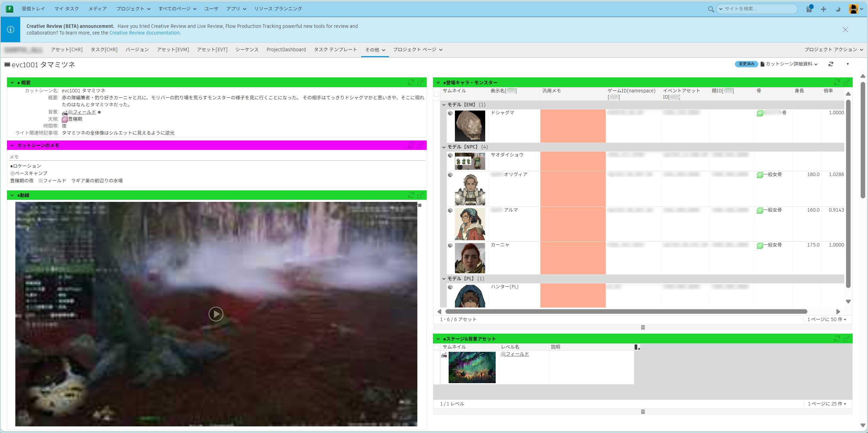Image resolution: width=868 pixels, height=433 pixels.
Task: Select the checkbox beside ドシャグマ's row
Action: point(436,113)
